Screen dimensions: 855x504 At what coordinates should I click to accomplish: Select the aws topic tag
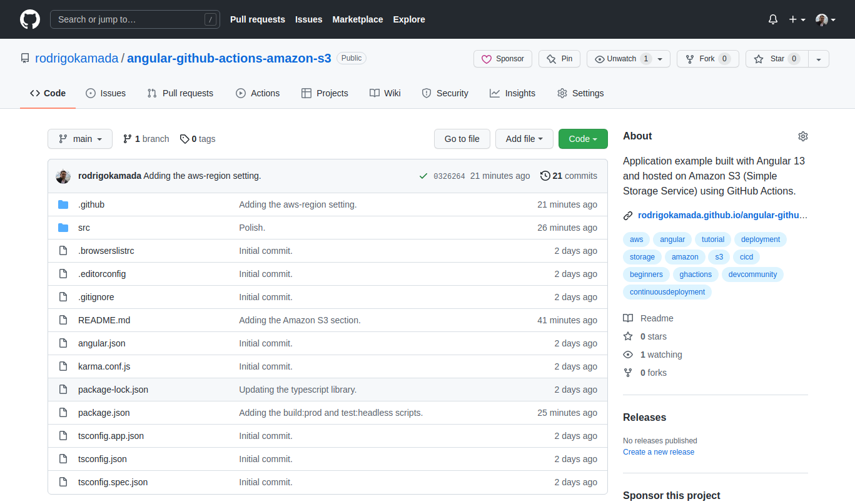coord(635,239)
